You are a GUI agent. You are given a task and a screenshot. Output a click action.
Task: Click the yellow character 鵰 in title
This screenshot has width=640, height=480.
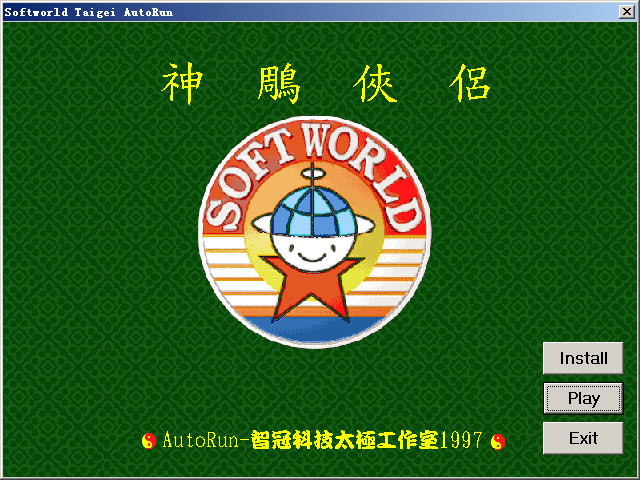(x=279, y=85)
